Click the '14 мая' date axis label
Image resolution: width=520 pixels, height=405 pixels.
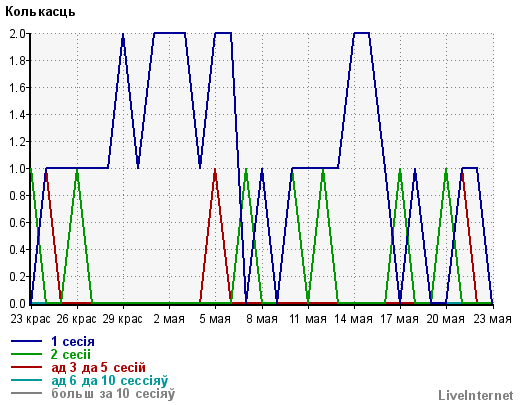click(x=353, y=319)
